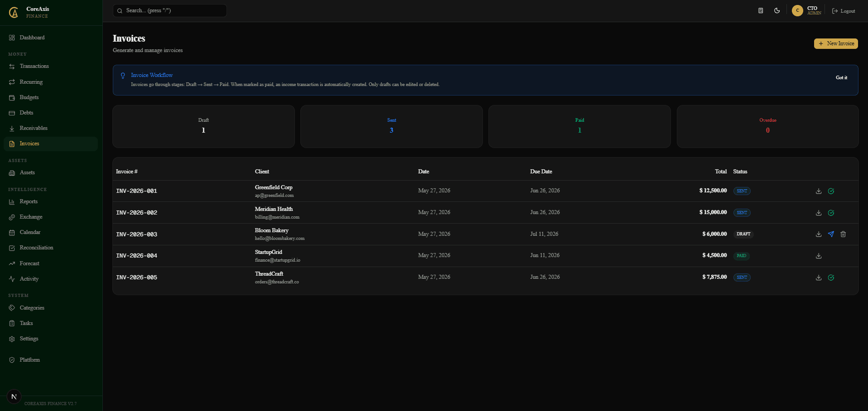Click invoice number INV-2026-004
Screen dimensions: 868x411
[x=136, y=256]
